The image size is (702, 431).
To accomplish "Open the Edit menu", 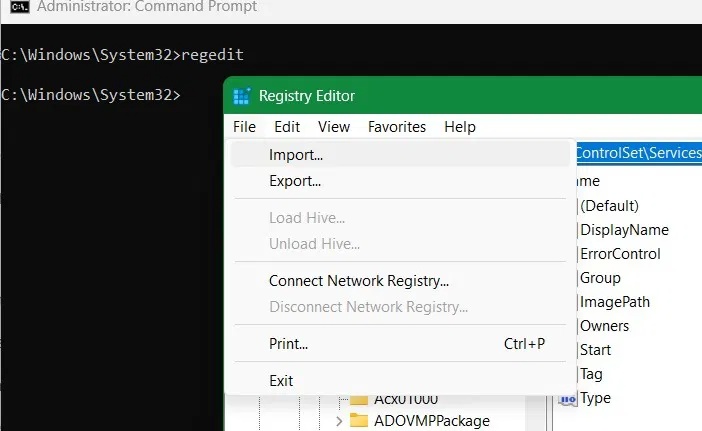I will [x=287, y=127].
